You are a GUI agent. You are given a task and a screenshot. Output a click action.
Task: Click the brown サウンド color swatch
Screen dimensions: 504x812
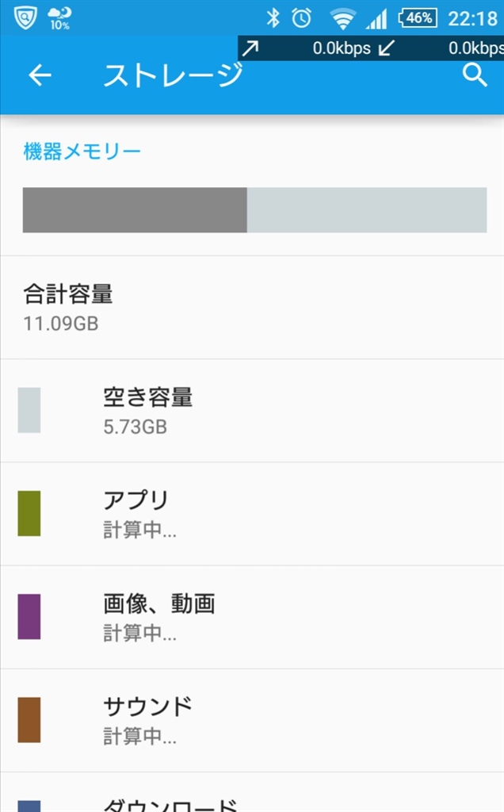point(29,719)
